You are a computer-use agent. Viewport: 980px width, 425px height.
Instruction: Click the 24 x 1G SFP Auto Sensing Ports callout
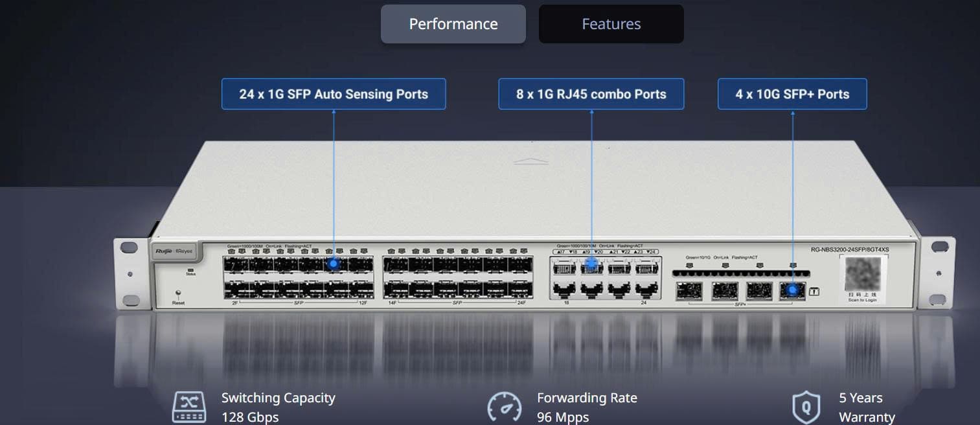pos(334,93)
